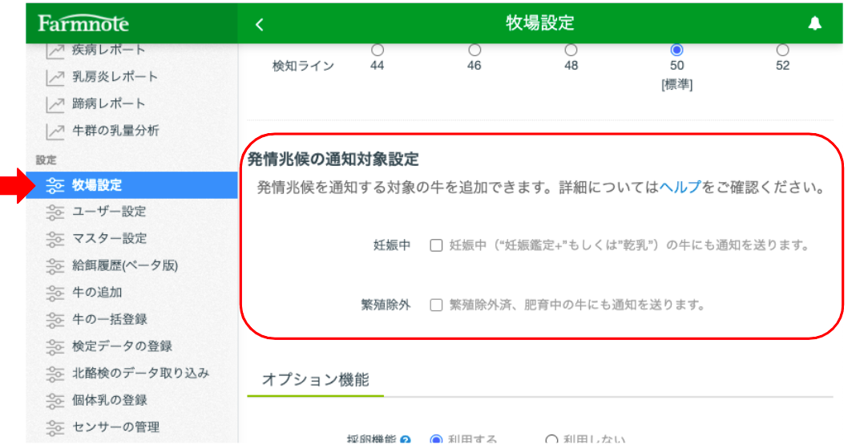Switch to the オプション機能 tab
The image size is (868, 445).
(x=316, y=380)
